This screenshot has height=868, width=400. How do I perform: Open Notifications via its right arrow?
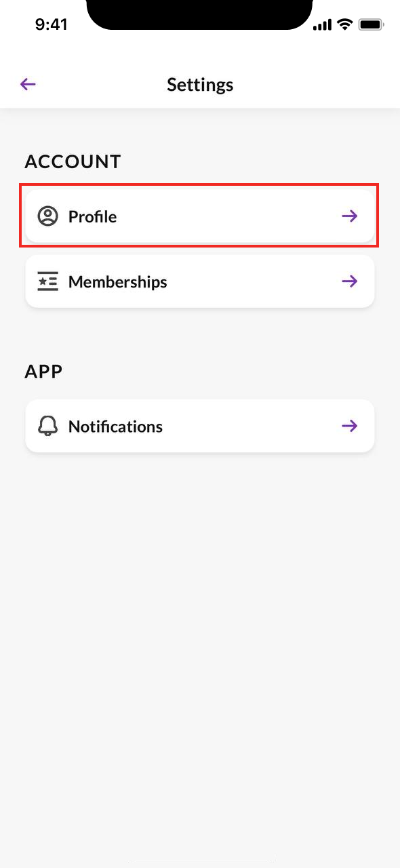pos(350,426)
